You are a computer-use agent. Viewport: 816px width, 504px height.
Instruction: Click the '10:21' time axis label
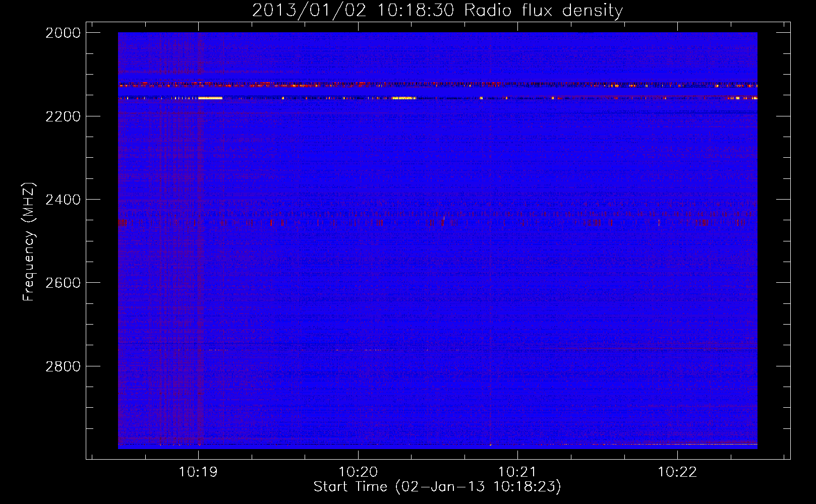click(x=517, y=472)
